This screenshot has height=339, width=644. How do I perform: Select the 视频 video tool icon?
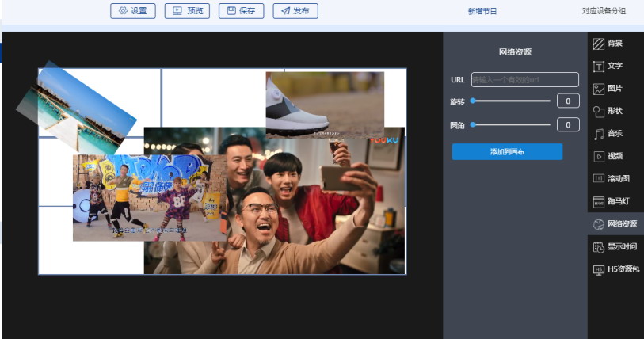point(599,157)
